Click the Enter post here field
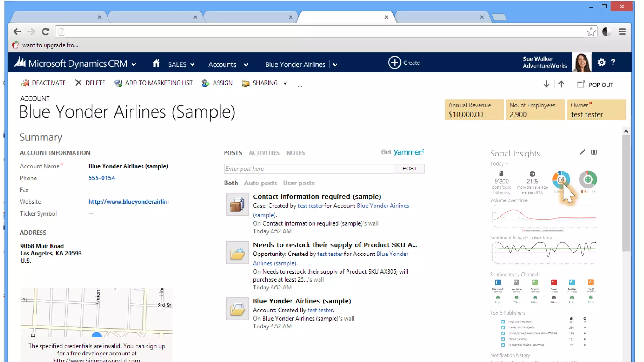The height and width of the screenshot is (362, 644). tap(308, 169)
